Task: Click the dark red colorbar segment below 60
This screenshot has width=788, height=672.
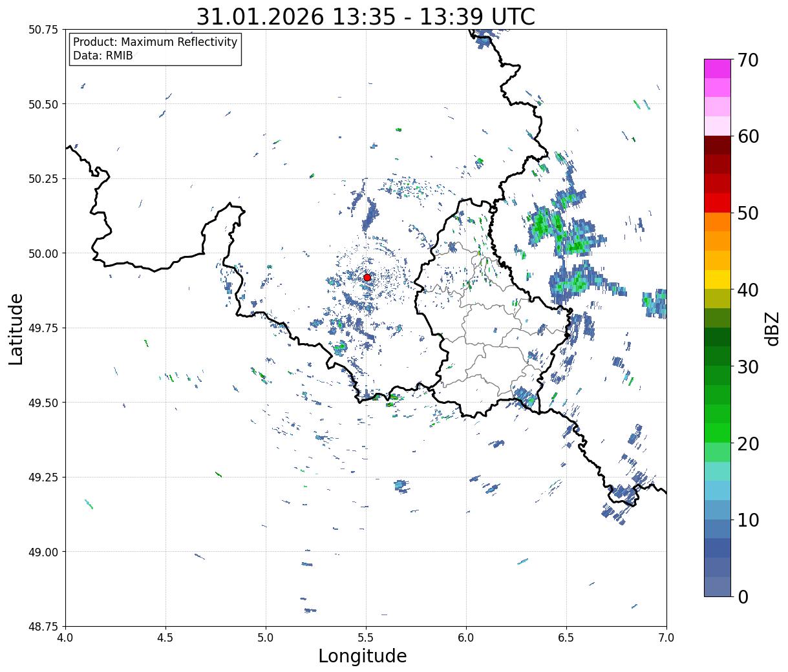Action: [718, 145]
